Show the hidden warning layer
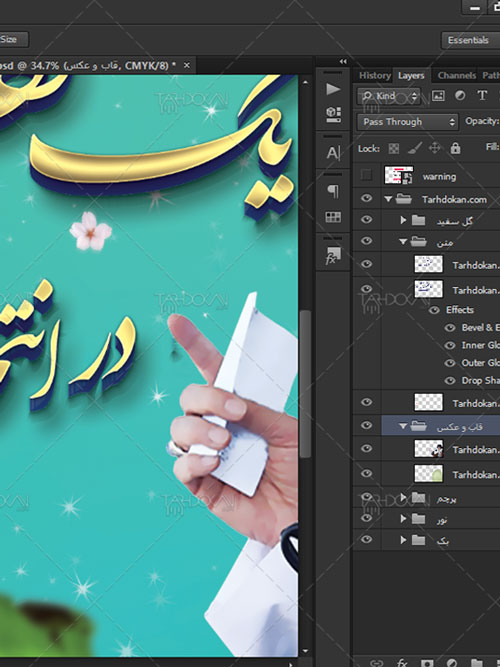 366,175
